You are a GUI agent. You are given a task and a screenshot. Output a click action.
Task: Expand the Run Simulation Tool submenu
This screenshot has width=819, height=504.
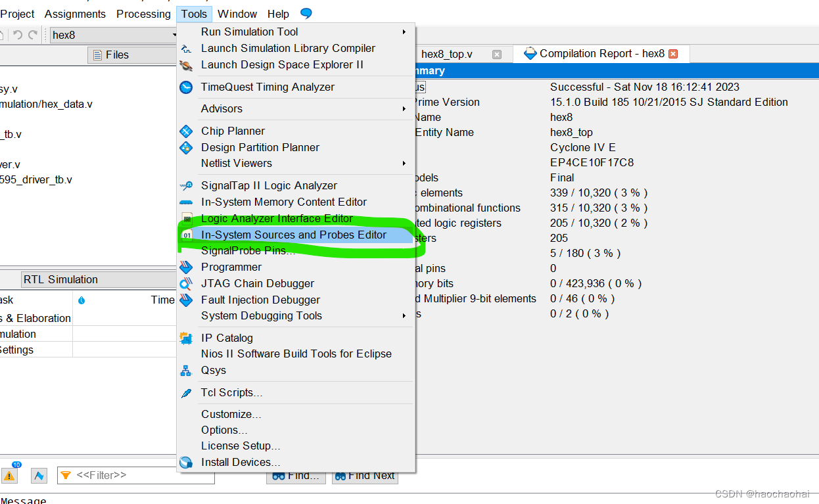tap(248, 32)
